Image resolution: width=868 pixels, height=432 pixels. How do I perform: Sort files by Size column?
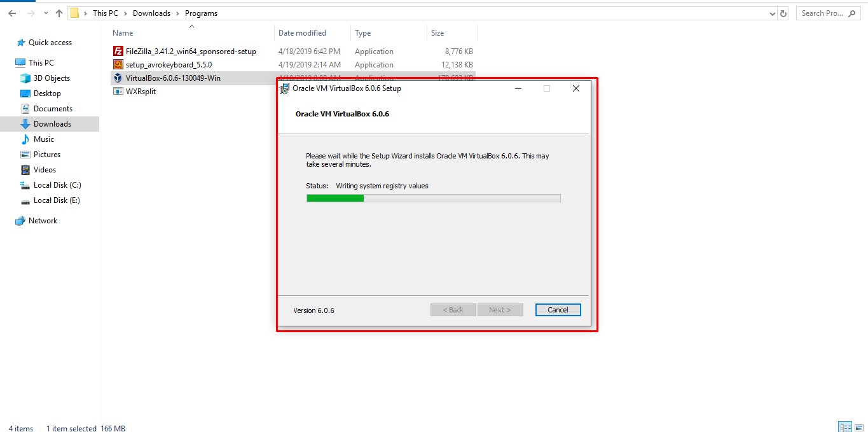click(x=437, y=33)
